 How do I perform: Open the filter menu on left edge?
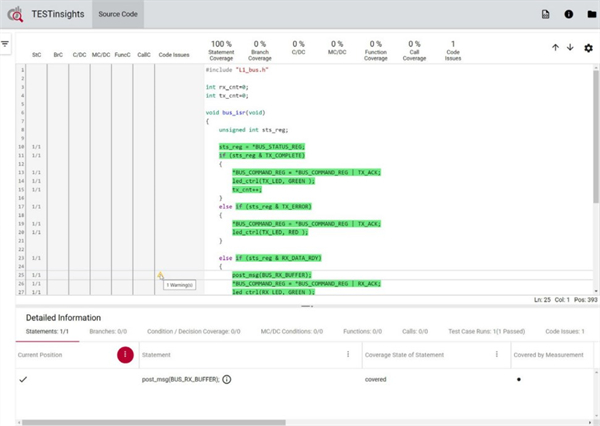(5, 44)
